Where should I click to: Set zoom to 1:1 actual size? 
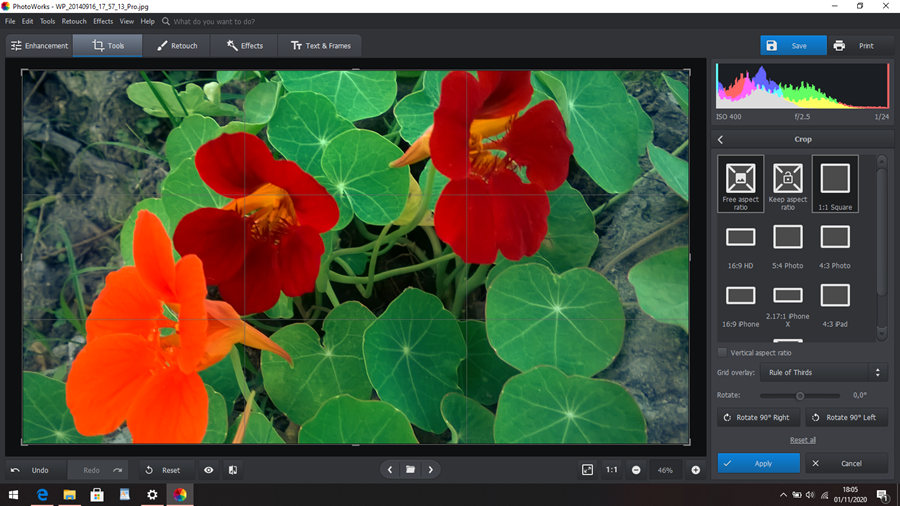[x=612, y=470]
